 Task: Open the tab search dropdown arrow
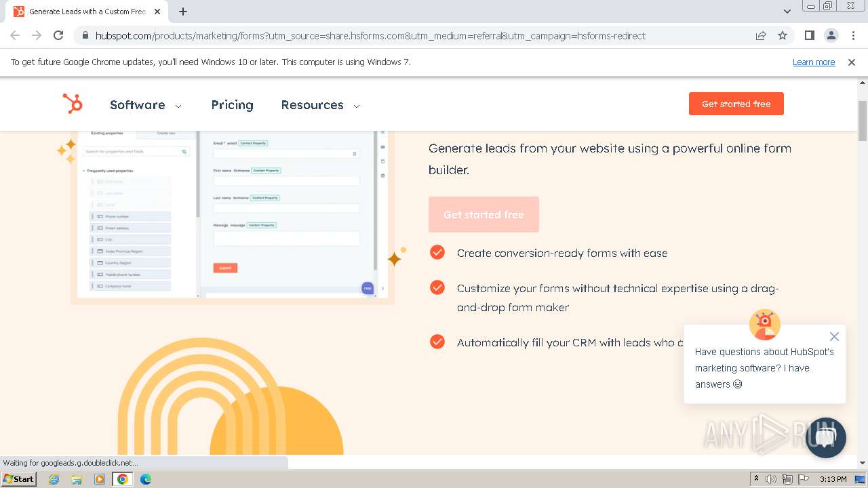click(x=787, y=12)
